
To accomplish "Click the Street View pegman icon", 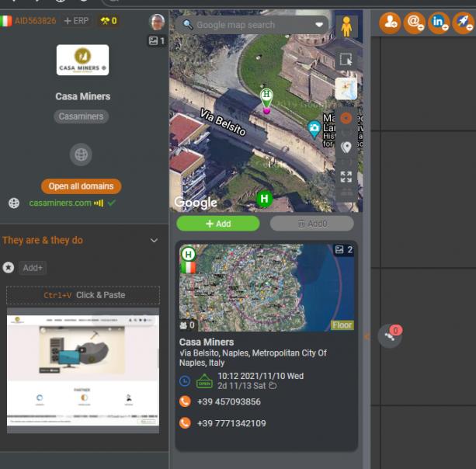I will click(x=346, y=28).
